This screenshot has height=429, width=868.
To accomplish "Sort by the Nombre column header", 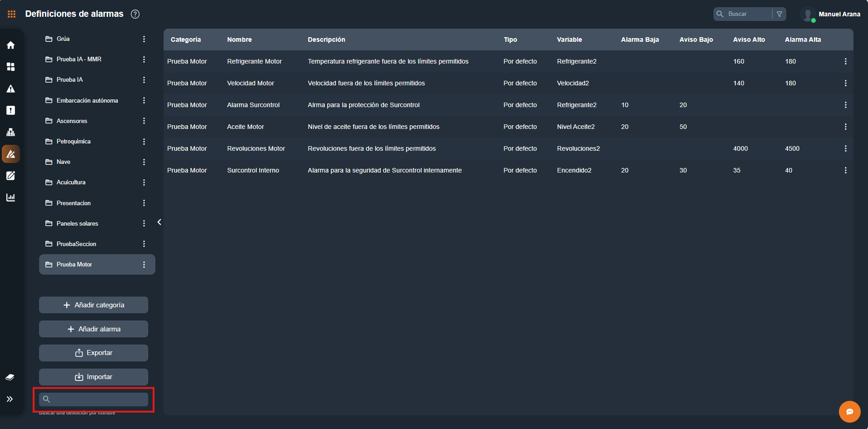I will 239,39.
